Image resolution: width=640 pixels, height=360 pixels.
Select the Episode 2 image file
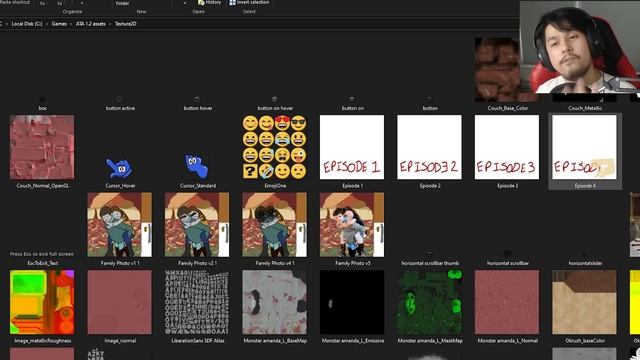click(x=429, y=147)
